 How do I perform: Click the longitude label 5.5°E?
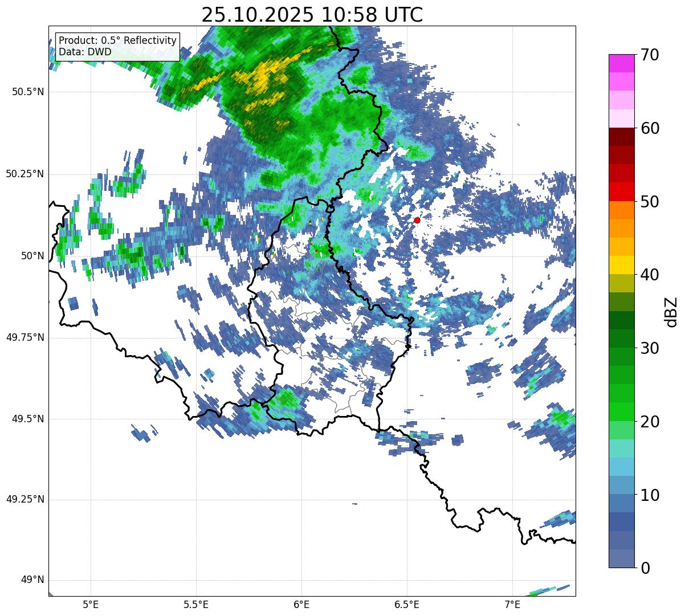click(x=196, y=605)
